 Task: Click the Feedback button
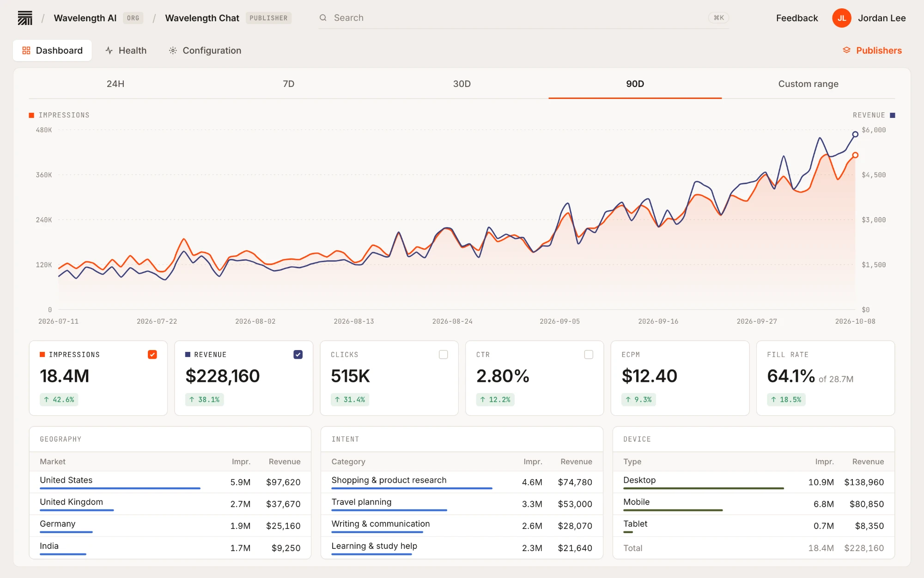(797, 18)
